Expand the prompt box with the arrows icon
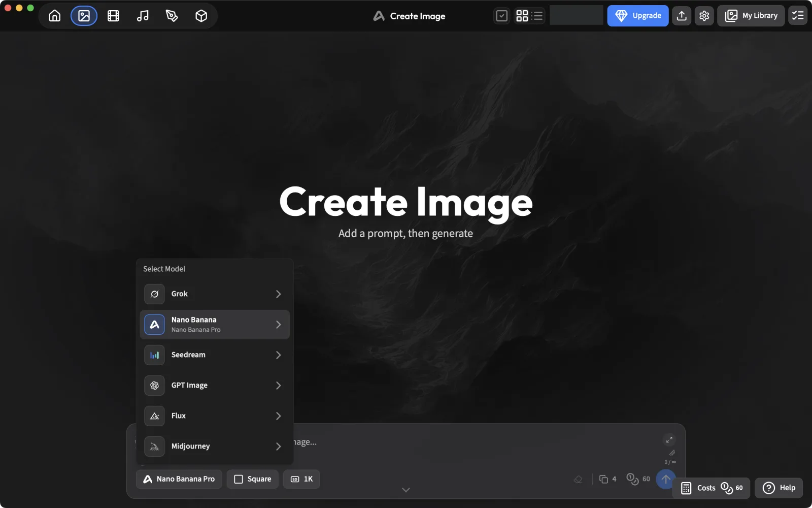 tap(669, 439)
